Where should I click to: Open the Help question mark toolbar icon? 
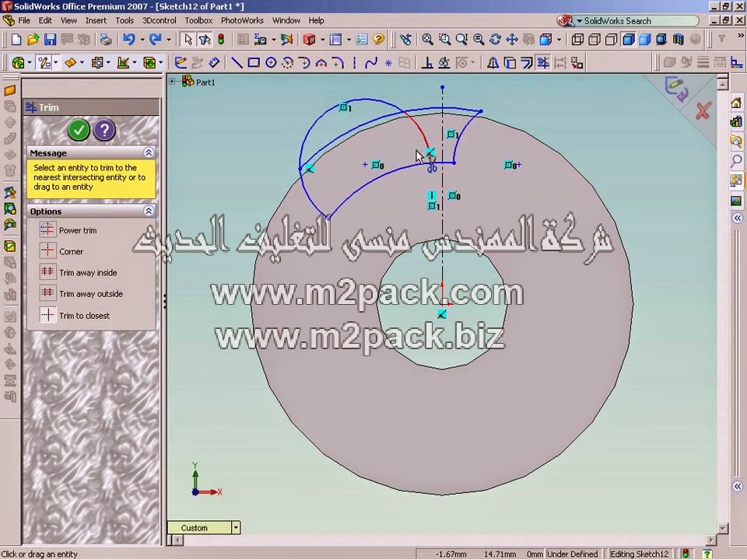pos(379,40)
